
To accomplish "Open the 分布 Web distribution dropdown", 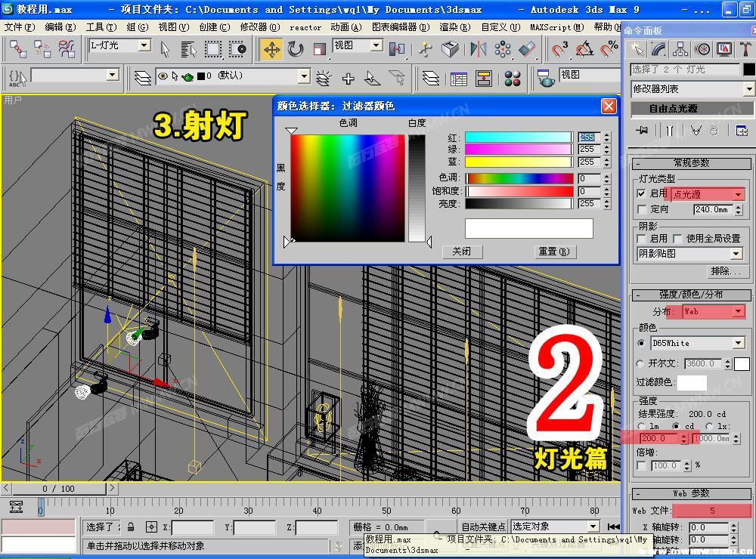I will pyautogui.click(x=738, y=312).
